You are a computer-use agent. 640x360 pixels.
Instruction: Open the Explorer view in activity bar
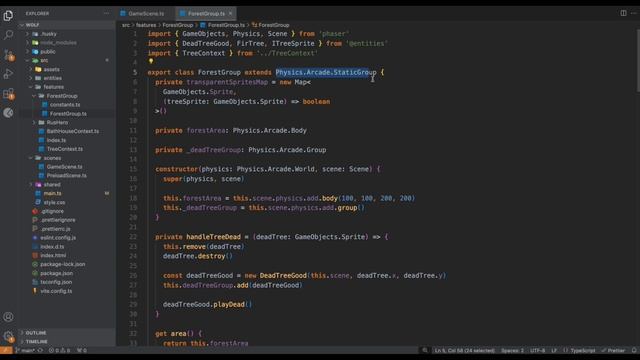8,16
